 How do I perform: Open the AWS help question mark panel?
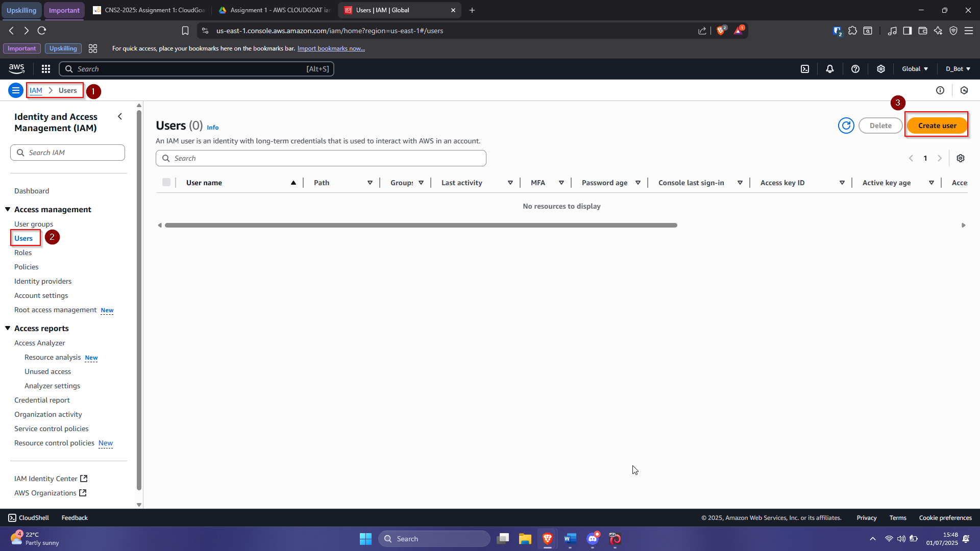coord(855,68)
